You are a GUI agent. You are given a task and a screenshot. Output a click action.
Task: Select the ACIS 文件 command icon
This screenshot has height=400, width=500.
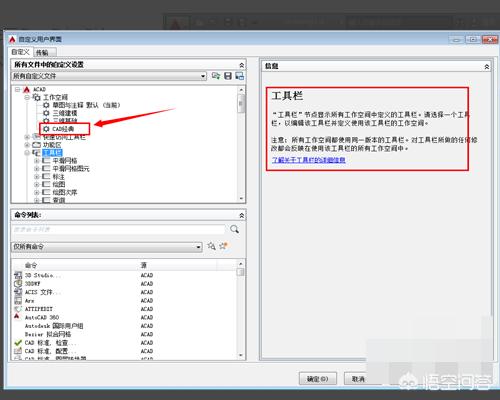[18, 292]
